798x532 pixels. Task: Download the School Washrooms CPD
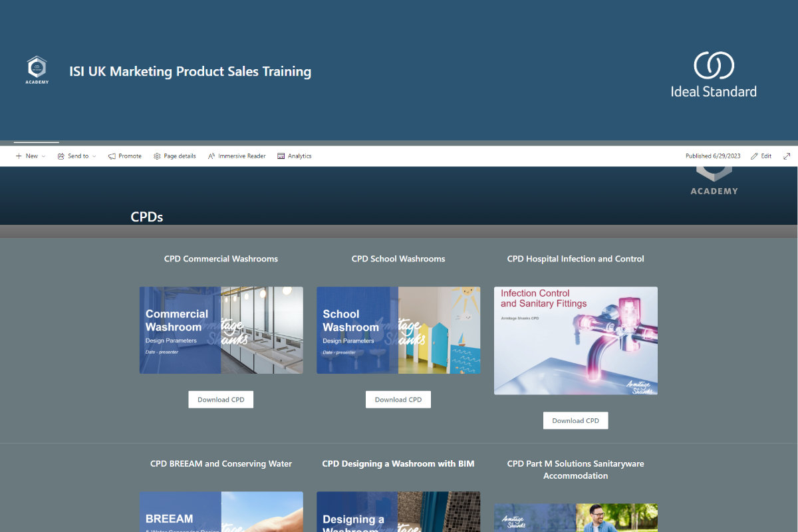tap(398, 400)
